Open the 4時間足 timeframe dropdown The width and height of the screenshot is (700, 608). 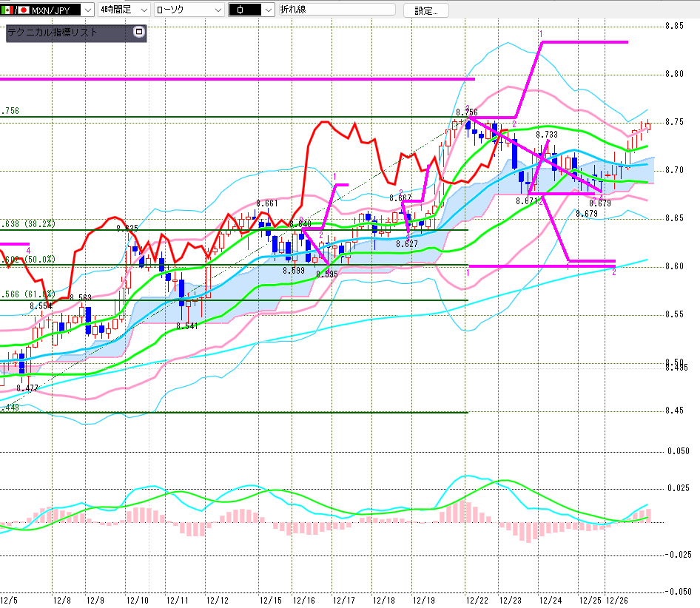[x=144, y=10]
